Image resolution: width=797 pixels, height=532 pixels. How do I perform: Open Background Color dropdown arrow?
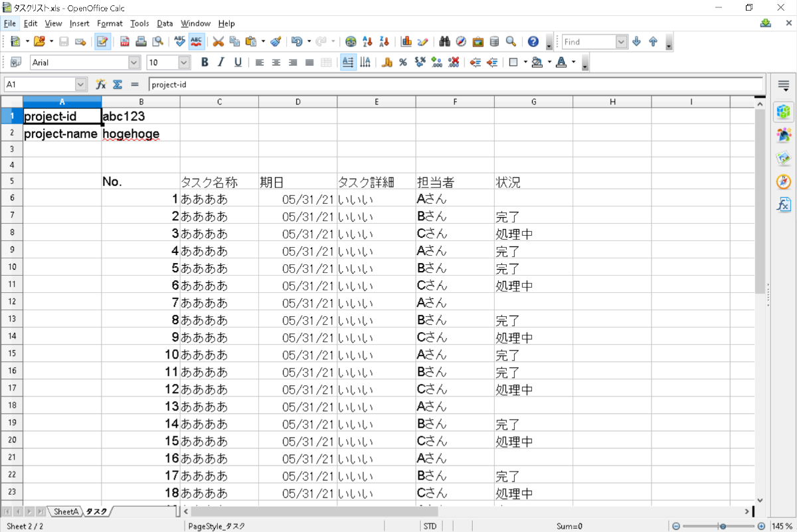pyautogui.click(x=550, y=62)
